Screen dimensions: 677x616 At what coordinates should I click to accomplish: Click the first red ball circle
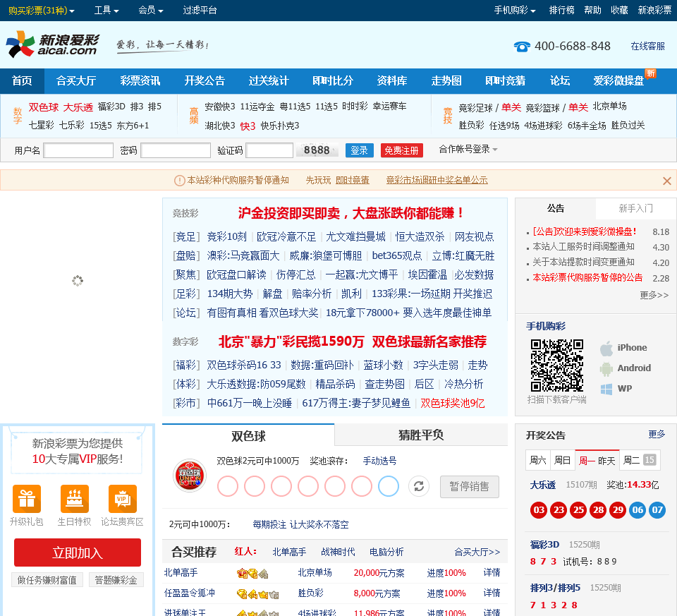point(228,486)
